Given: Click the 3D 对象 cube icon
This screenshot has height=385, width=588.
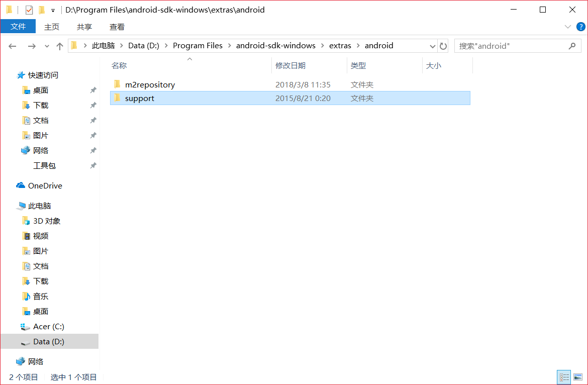Looking at the screenshot, I should pyautogui.click(x=26, y=221).
